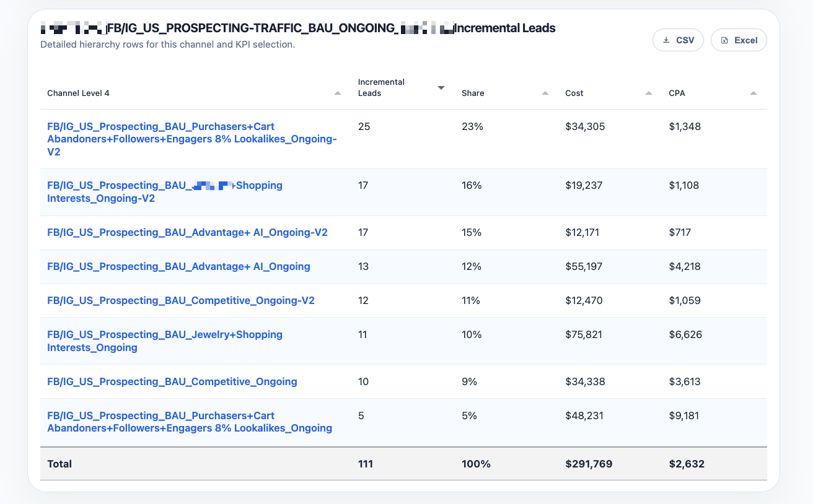Image resolution: width=813 pixels, height=504 pixels.
Task: Select the 16% share cell
Action: pos(472,186)
